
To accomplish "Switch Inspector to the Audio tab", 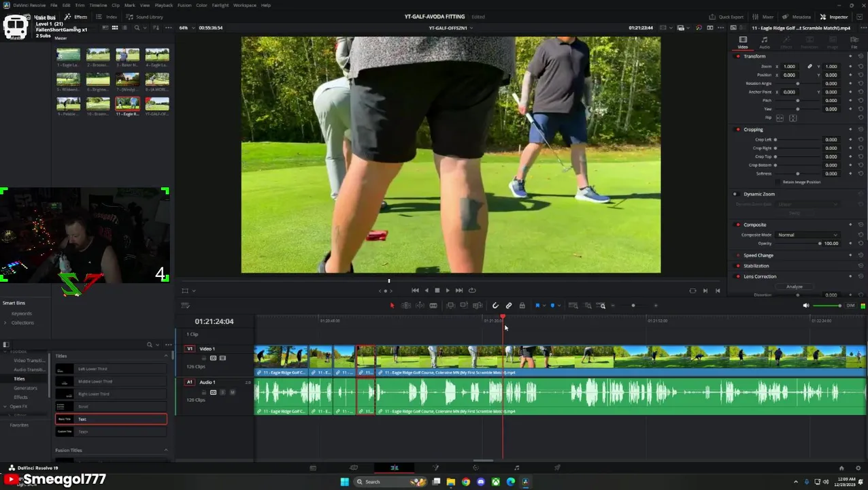I will coord(765,42).
